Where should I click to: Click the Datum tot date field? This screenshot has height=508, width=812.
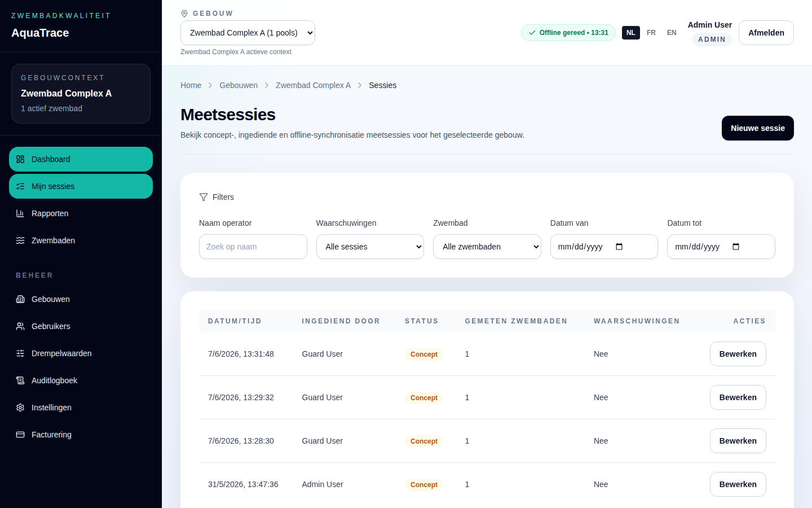(x=721, y=247)
